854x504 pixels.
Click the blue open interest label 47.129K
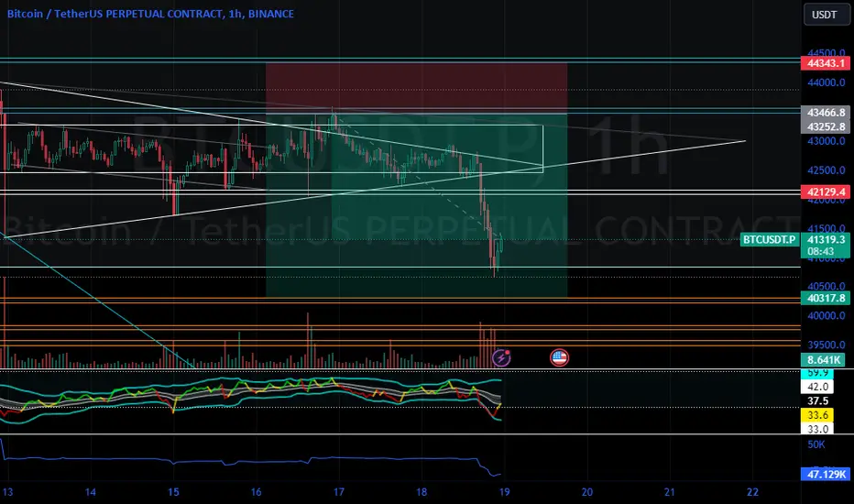tap(826, 474)
